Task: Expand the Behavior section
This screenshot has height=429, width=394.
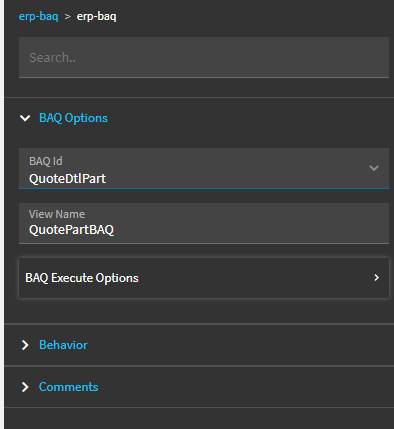Action: [x=25, y=345]
